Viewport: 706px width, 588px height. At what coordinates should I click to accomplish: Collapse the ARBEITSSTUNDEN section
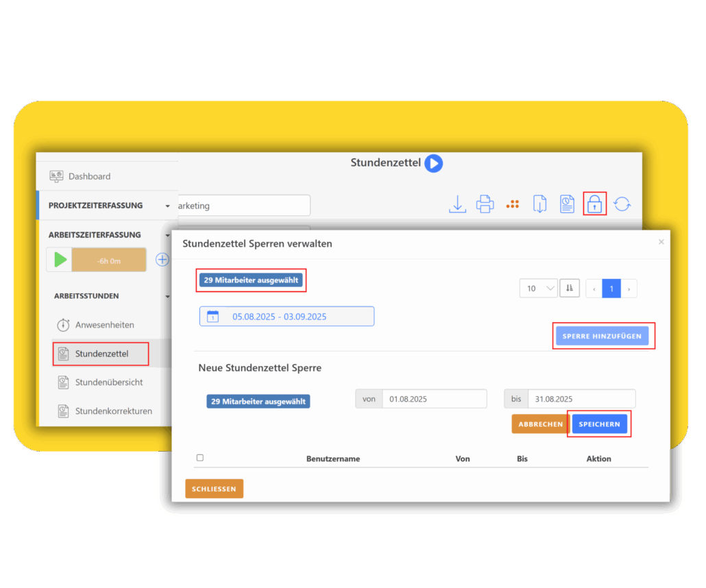[167, 297]
